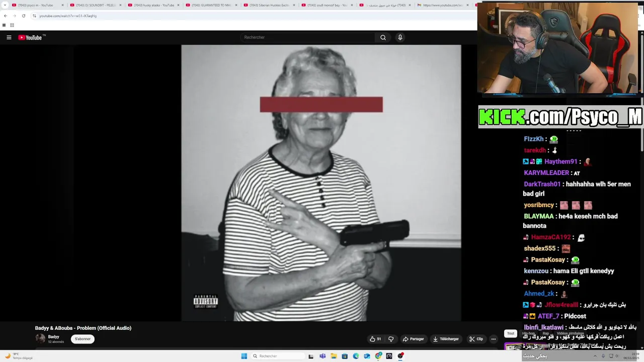
Task: Open Microsoft Store from the taskbar
Action: (345, 356)
